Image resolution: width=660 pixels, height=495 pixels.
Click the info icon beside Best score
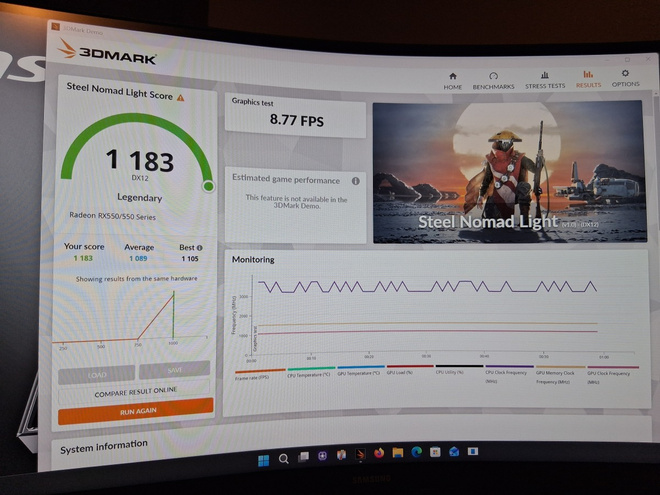200,248
